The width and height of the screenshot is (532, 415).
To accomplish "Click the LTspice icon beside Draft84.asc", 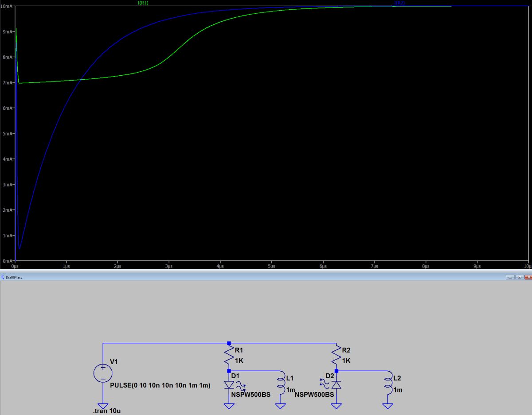I will point(2,277).
